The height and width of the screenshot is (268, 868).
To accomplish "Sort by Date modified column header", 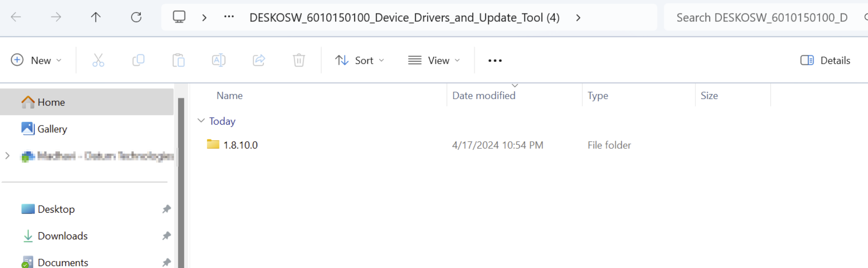I will click(x=484, y=96).
